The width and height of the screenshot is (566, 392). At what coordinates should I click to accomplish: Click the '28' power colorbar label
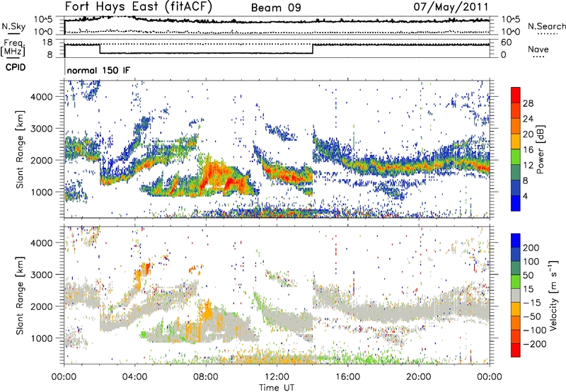coord(528,103)
